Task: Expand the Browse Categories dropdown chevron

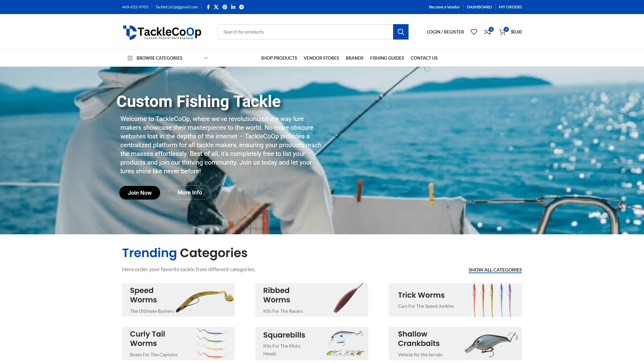Action: pos(206,58)
